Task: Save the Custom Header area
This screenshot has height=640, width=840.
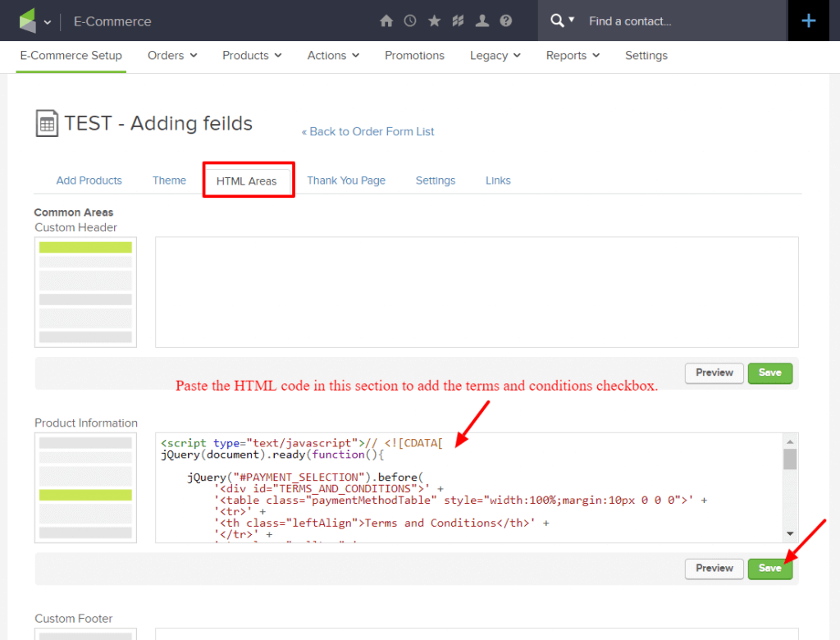Action: (x=769, y=373)
